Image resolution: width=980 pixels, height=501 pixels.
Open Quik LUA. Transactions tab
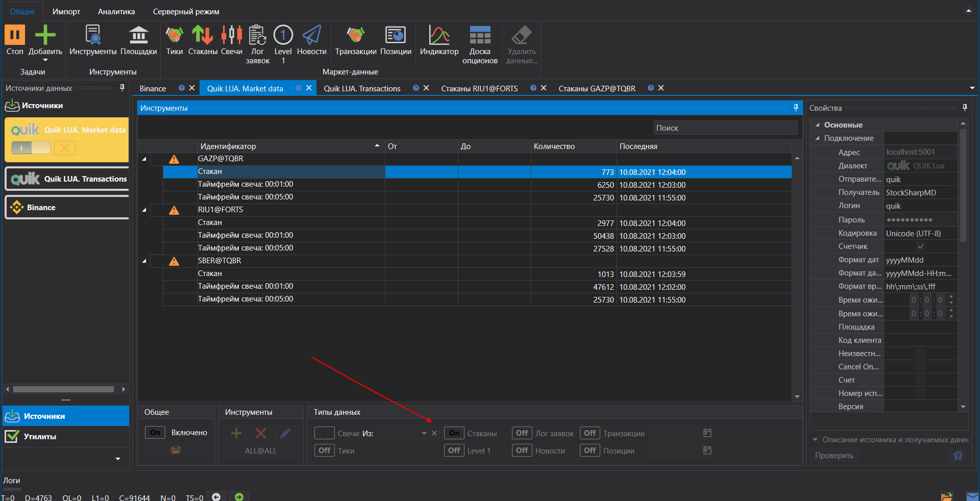(x=362, y=88)
